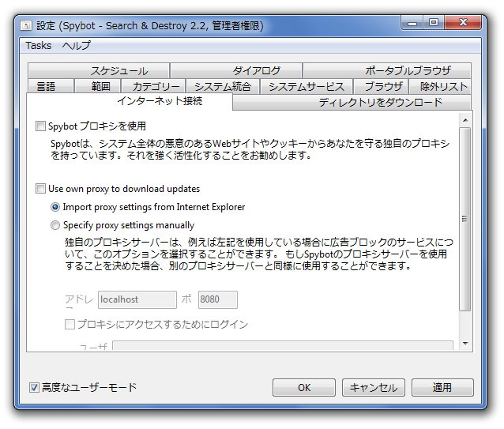Minimize the settings window
The image size is (504, 429).
pos(412,23)
